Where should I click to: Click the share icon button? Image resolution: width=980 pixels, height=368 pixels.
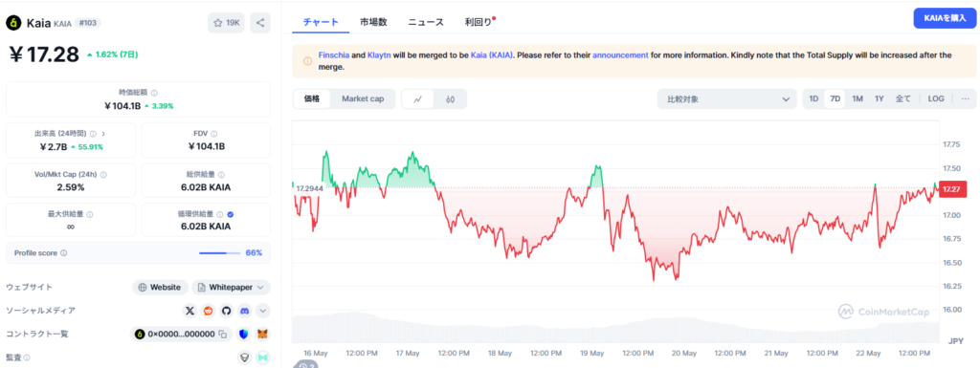(x=260, y=22)
